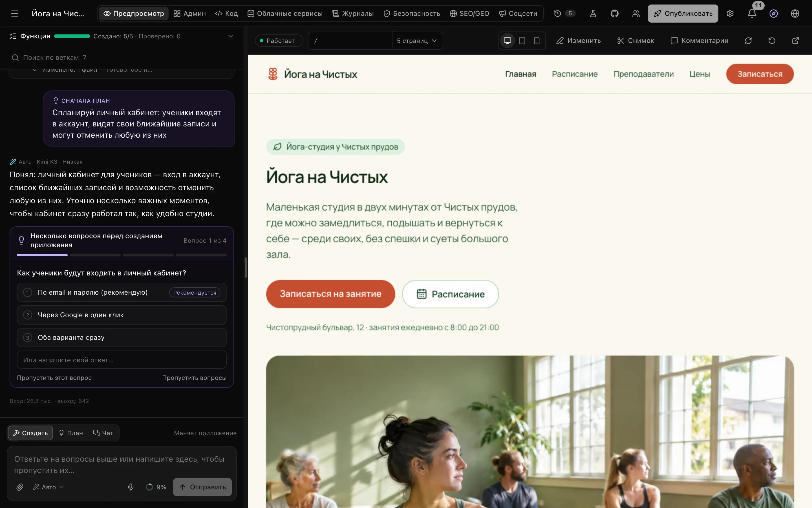Image resolution: width=812 pixels, height=508 pixels.
Task: Switch to desktop viewport
Action: pyautogui.click(x=507, y=41)
